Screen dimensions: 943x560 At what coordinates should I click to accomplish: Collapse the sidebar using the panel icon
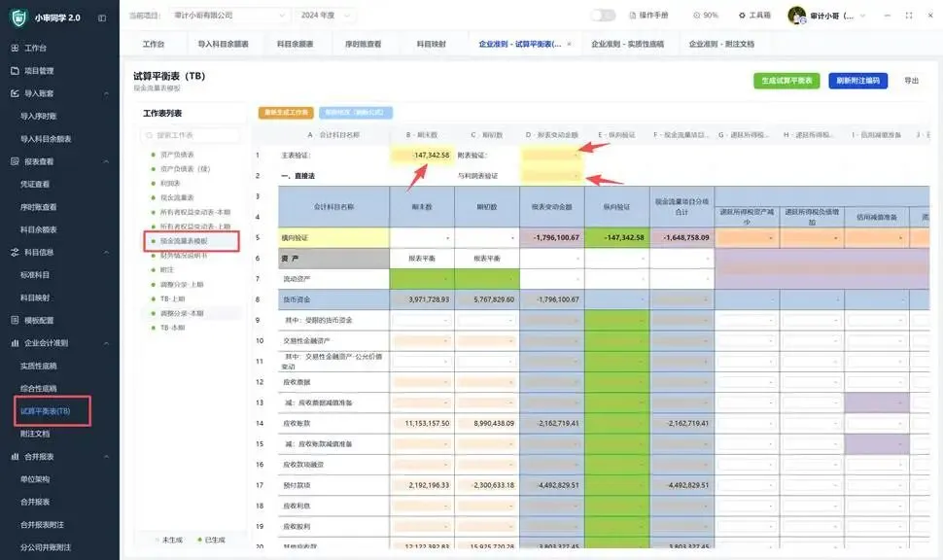tap(102, 18)
